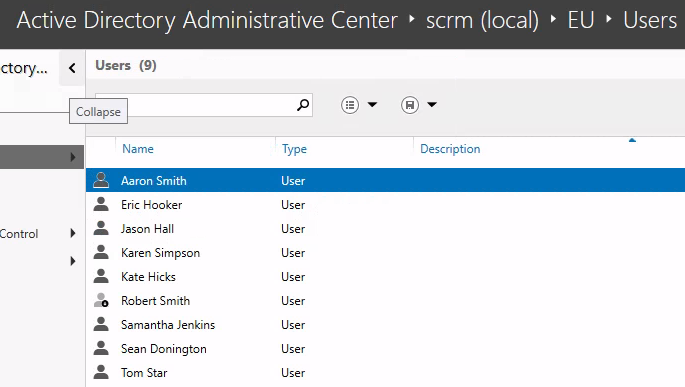The image size is (685, 387).
Task: Click the scrm (local) breadcrumb
Action: coord(482,20)
